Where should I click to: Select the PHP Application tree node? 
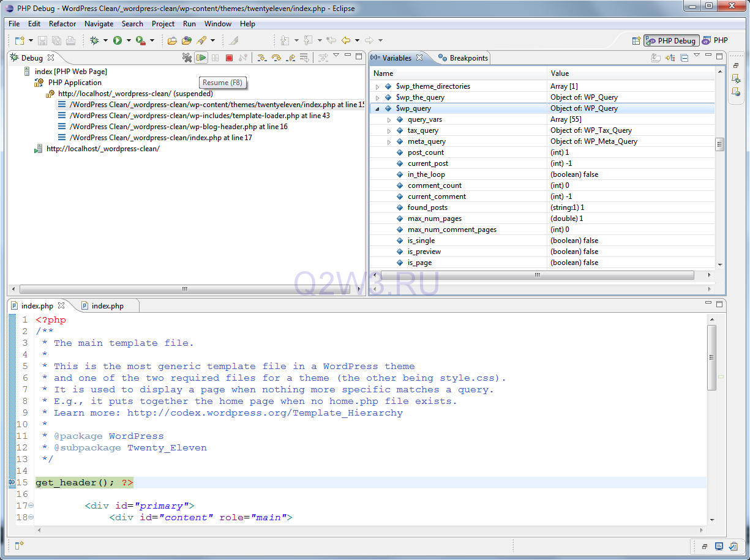[x=68, y=83]
